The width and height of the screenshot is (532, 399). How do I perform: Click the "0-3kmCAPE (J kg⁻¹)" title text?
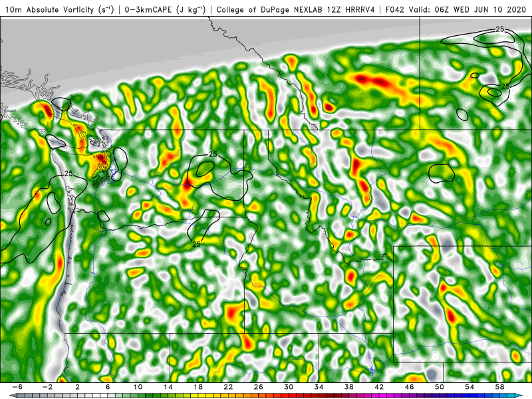pyautogui.click(x=165, y=9)
